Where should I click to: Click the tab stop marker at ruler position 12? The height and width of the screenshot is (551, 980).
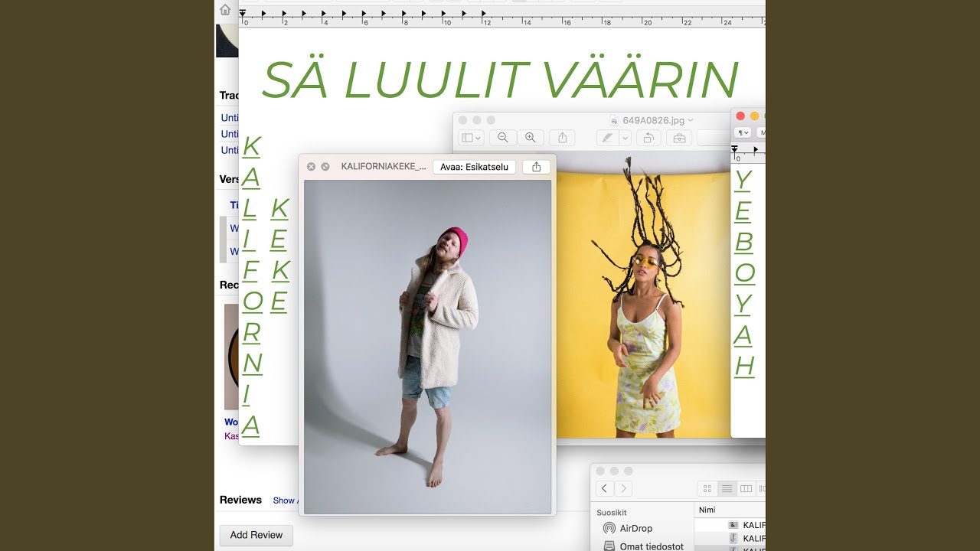click(x=483, y=13)
